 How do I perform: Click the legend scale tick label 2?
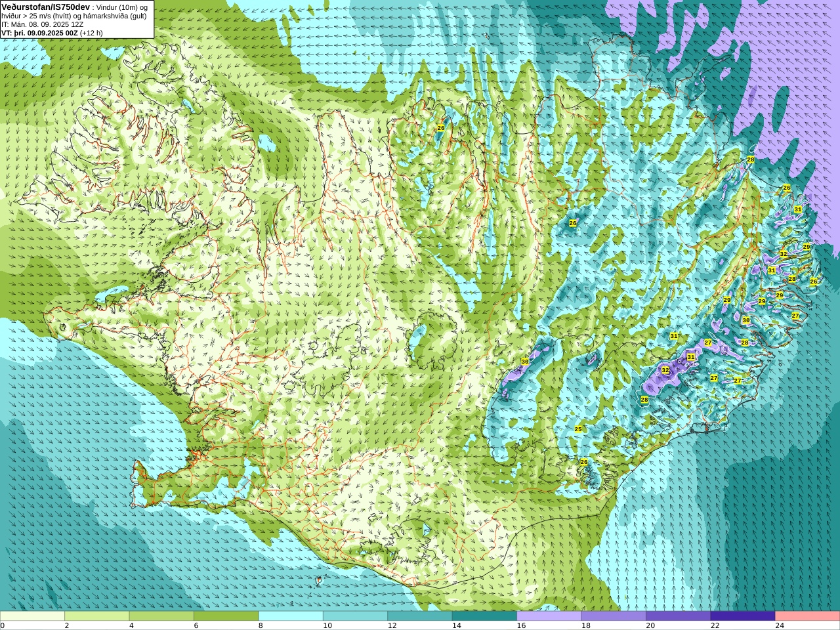click(66, 625)
